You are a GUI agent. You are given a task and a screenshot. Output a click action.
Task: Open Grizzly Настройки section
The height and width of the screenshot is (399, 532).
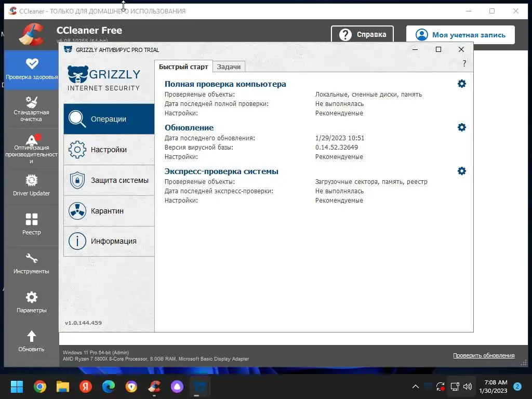click(x=109, y=150)
